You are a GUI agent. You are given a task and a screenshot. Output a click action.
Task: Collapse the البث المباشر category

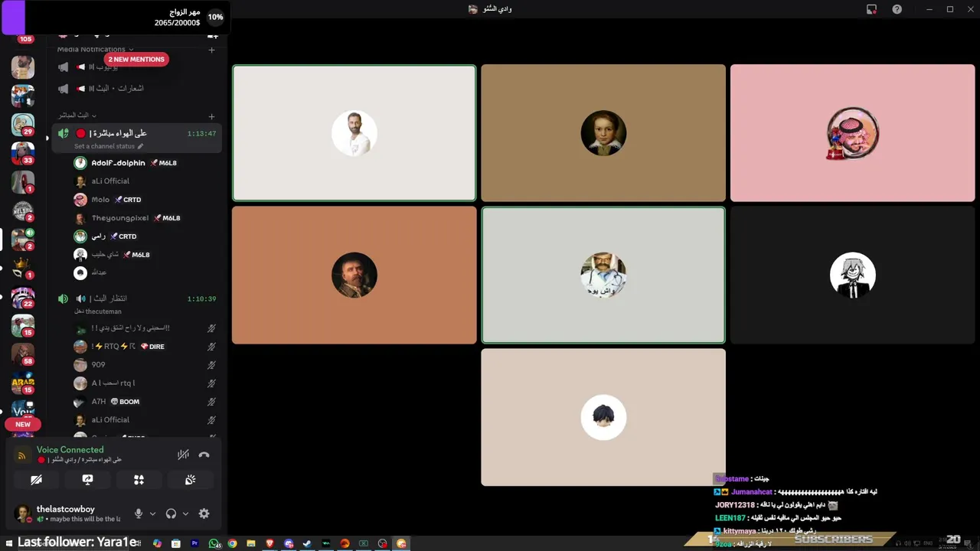point(77,116)
